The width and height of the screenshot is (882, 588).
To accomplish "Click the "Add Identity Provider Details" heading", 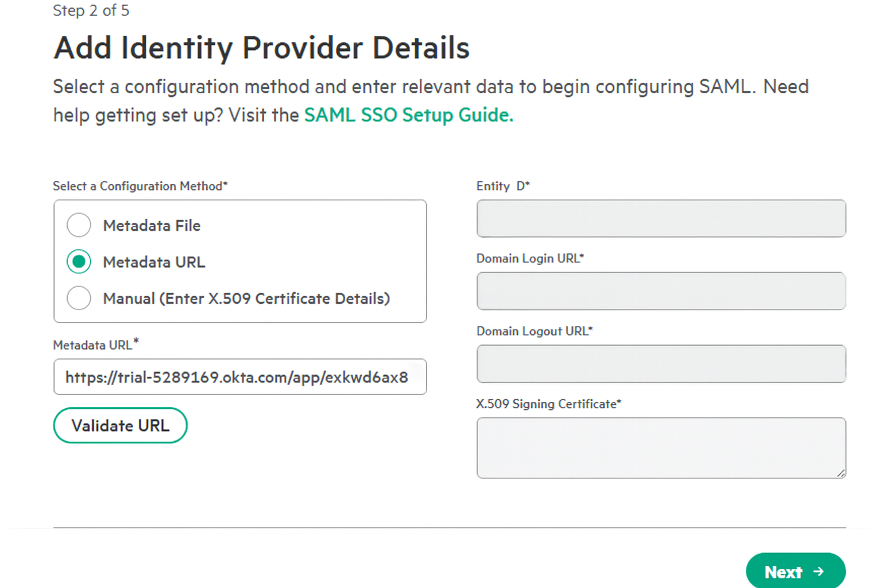I will coord(261,48).
